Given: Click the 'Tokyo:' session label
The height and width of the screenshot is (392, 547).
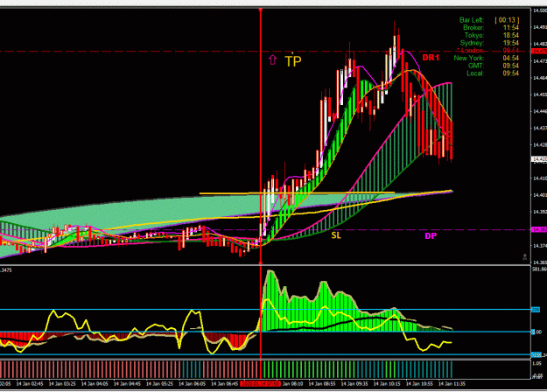Looking at the screenshot, I should coord(474,35).
